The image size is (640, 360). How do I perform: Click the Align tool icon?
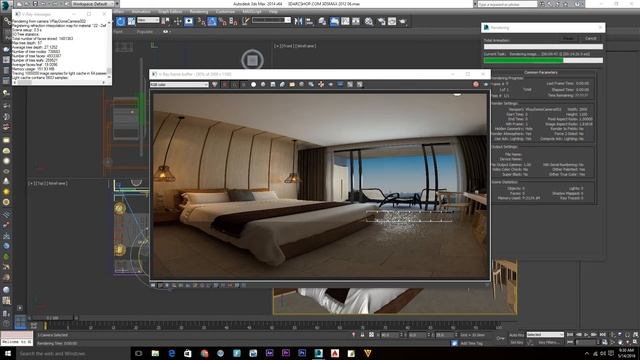click(309, 21)
